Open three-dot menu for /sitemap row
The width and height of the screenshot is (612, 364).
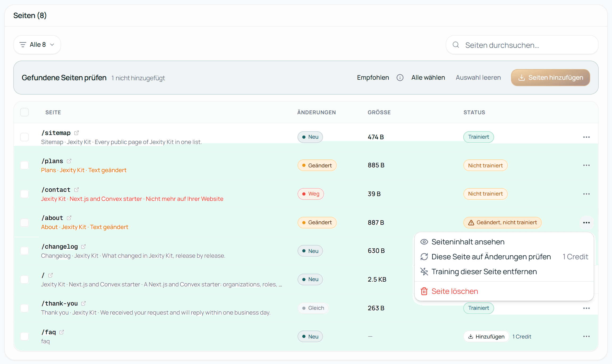586,137
